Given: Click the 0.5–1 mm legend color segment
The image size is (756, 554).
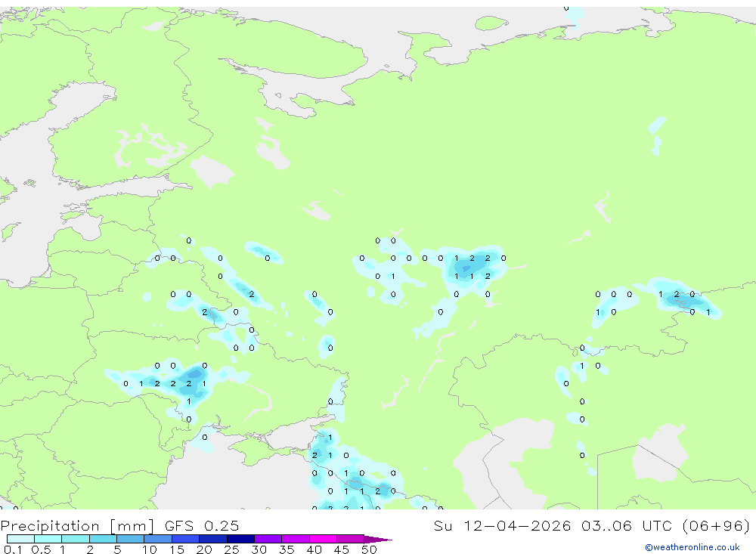Looking at the screenshot, I should tap(48, 539).
